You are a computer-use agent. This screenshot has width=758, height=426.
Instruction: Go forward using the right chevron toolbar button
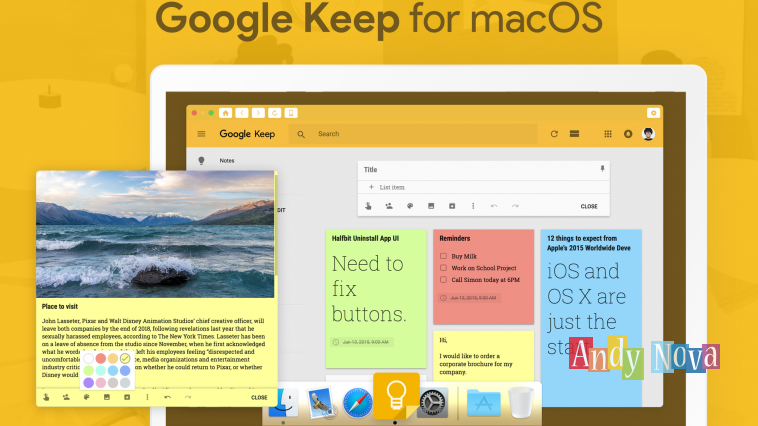click(258, 113)
